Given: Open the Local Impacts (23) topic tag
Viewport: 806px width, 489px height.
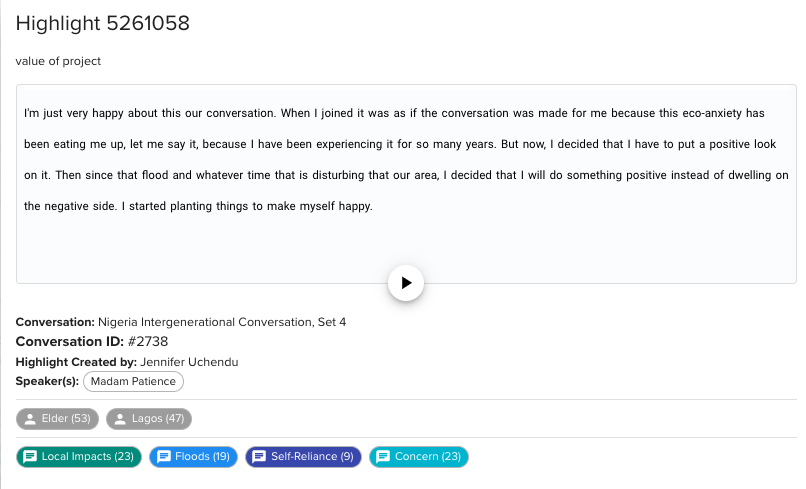Looking at the screenshot, I should click(x=79, y=457).
